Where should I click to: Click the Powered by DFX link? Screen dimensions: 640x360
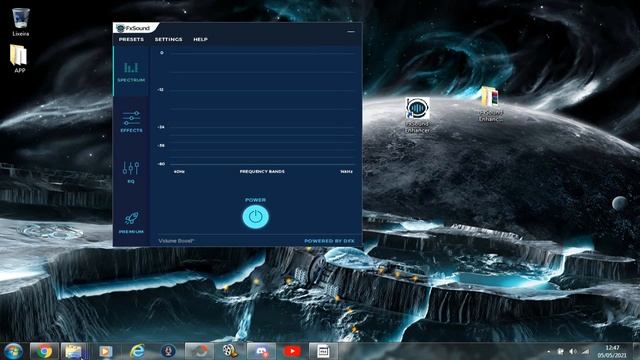(329, 241)
